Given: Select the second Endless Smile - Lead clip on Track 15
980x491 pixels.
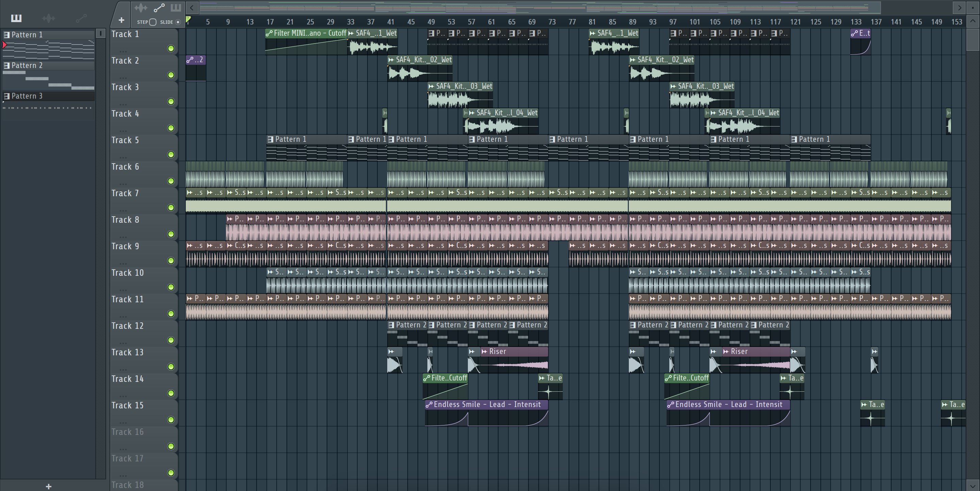Looking at the screenshot, I should click(x=728, y=413).
